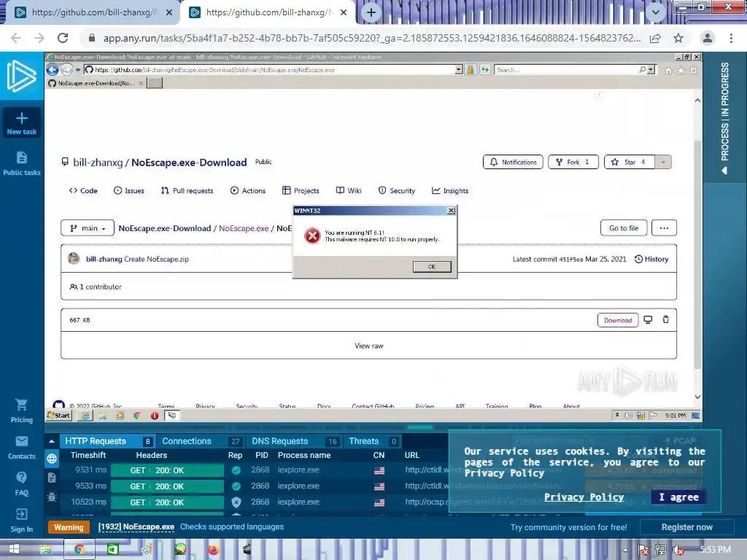Select debug bug icon in requests panel
This screenshot has height=560, width=747.
coord(52,497)
